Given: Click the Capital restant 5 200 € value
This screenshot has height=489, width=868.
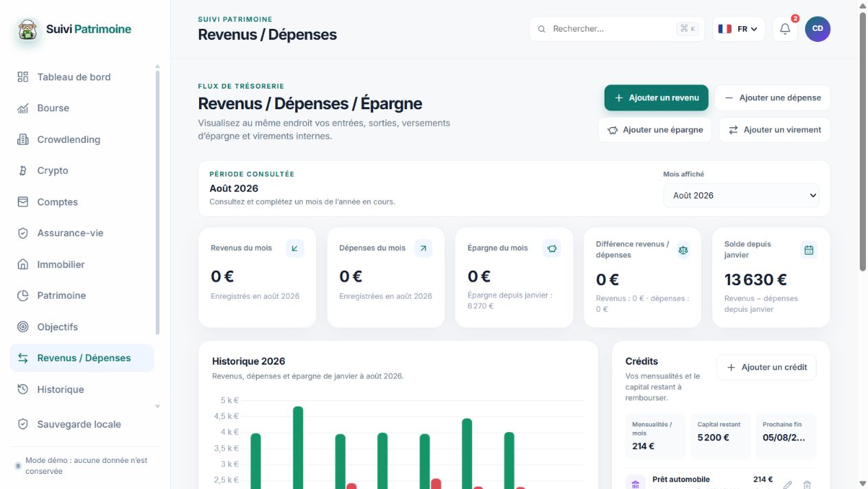Looking at the screenshot, I should click(713, 437).
